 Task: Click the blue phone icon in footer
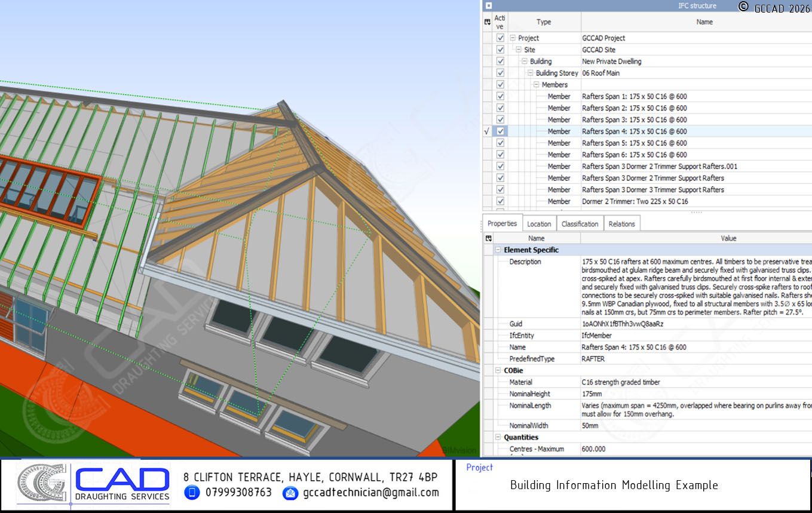coord(192,493)
